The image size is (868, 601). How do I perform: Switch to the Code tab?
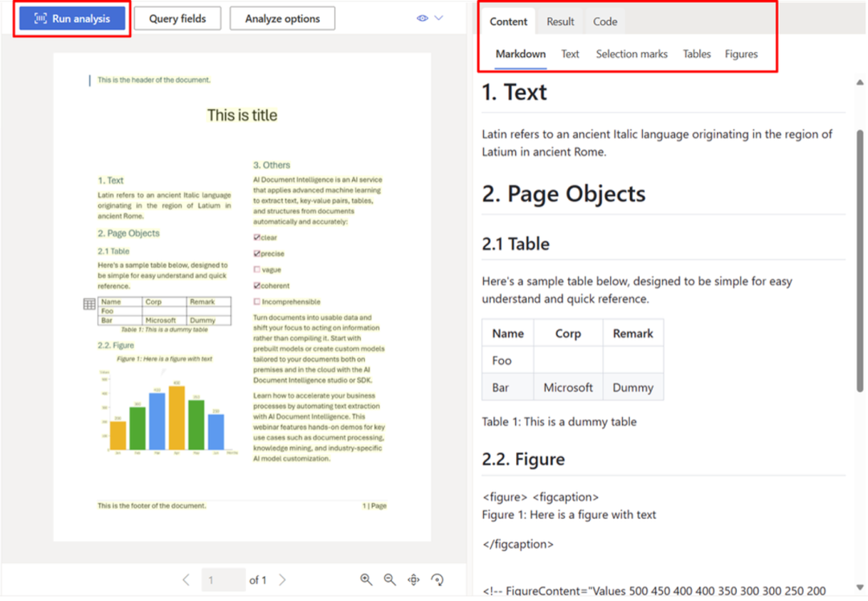(605, 22)
